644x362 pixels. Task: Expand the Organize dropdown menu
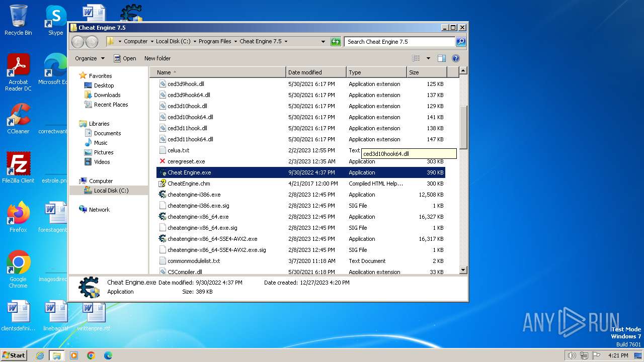tap(90, 58)
